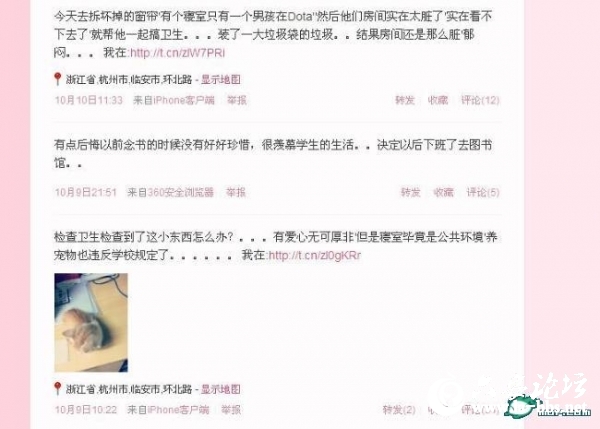Repost 转发(2) on the kitten post
Image resolution: width=600 pixels, height=429 pixels.
(x=399, y=410)
